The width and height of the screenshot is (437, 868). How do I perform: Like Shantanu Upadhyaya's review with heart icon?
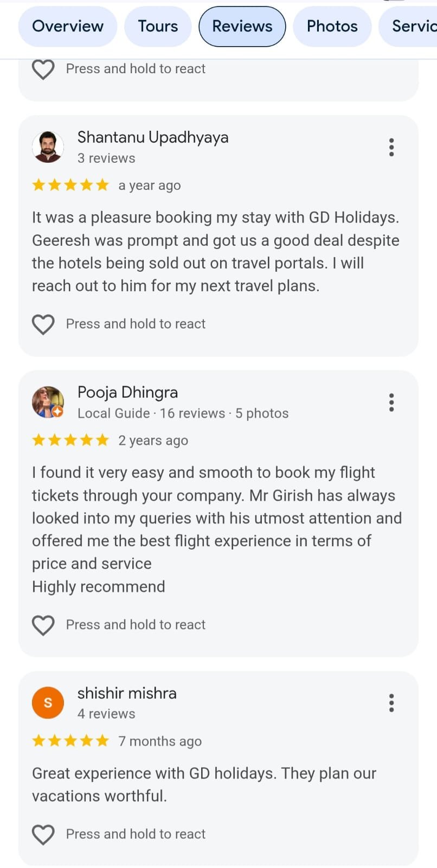tap(43, 324)
